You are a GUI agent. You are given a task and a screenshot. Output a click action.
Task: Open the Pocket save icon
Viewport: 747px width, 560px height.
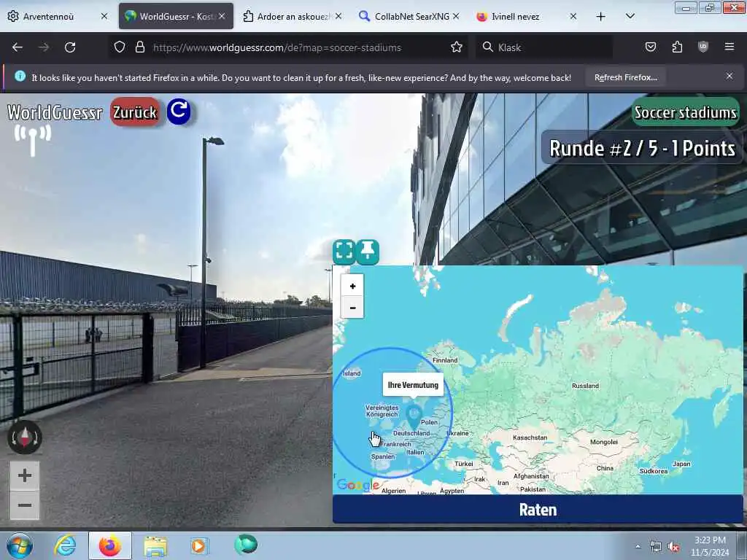[650, 47]
